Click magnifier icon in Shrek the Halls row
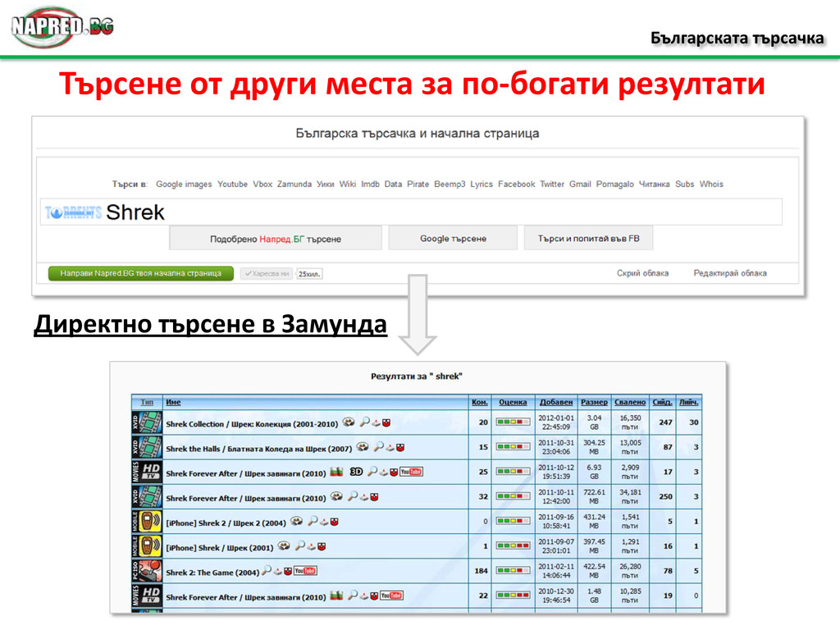840x630 pixels. [x=378, y=447]
